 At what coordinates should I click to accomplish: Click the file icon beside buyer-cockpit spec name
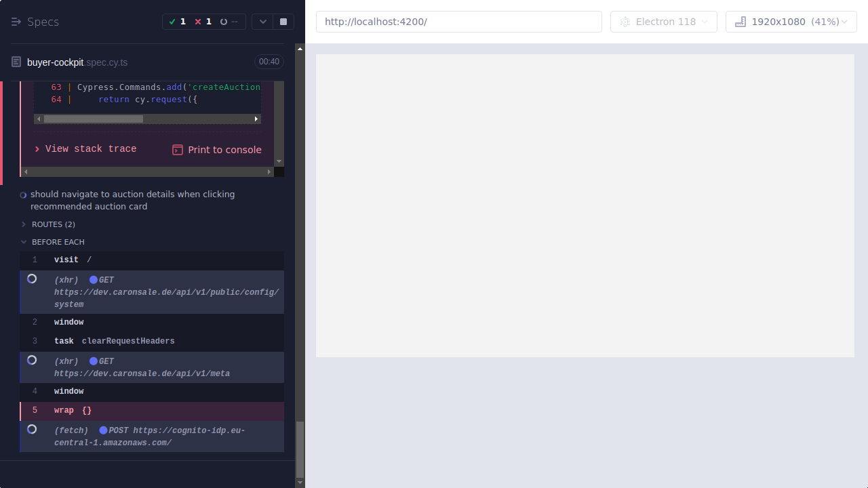click(15, 62)
